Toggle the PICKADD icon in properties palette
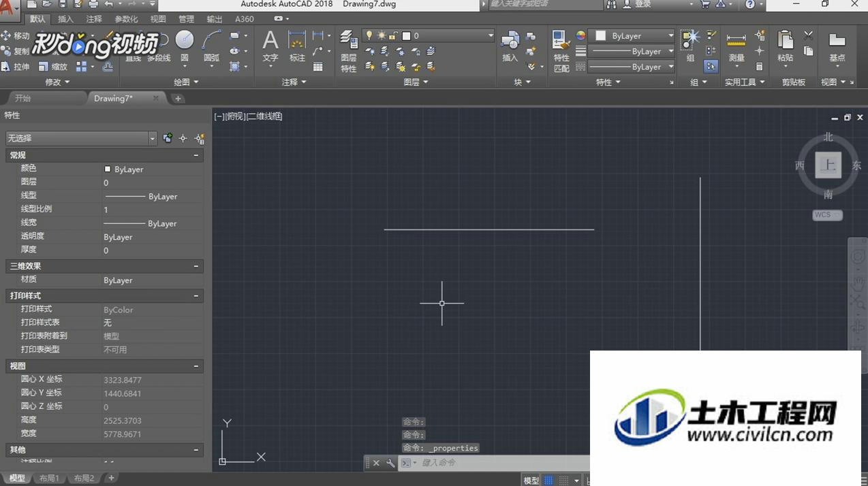 pos(168,138)
